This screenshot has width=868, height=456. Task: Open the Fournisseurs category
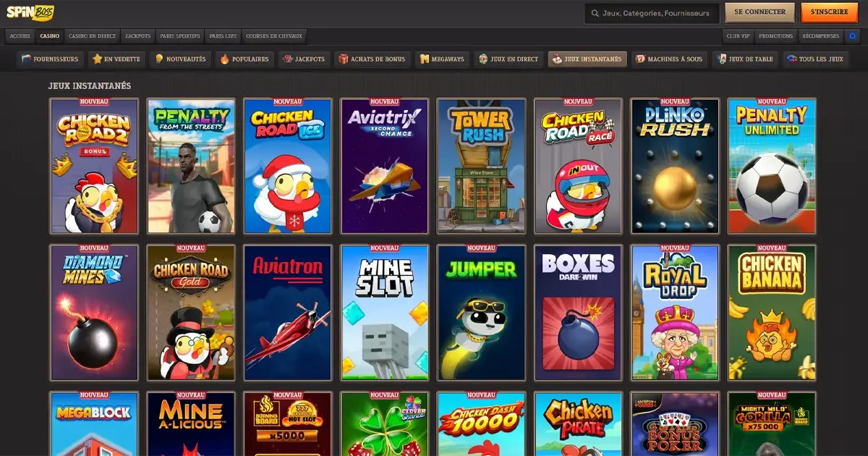50,59
